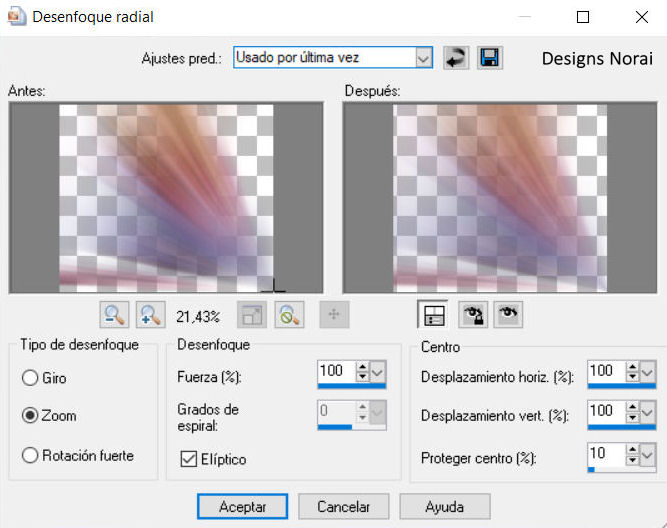Screen dimensions: 667x528
Task: Click the Proteger centro value field
Action: coord(607,454)
